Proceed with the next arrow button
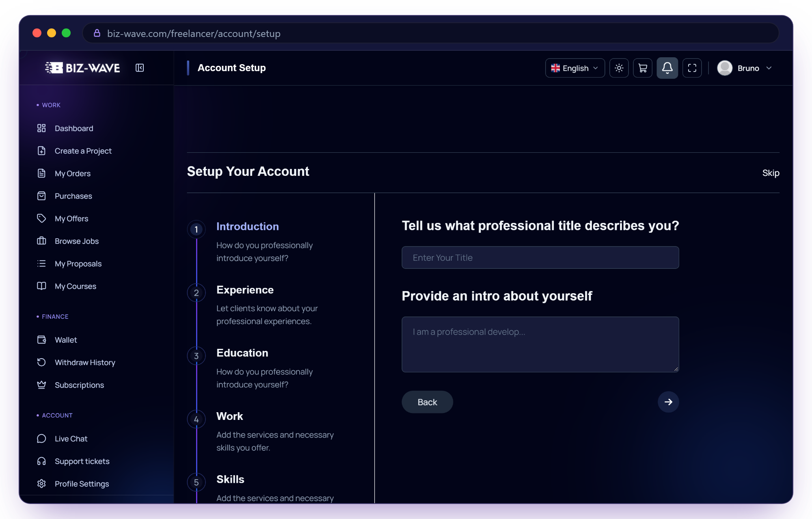 click(668, 402)
